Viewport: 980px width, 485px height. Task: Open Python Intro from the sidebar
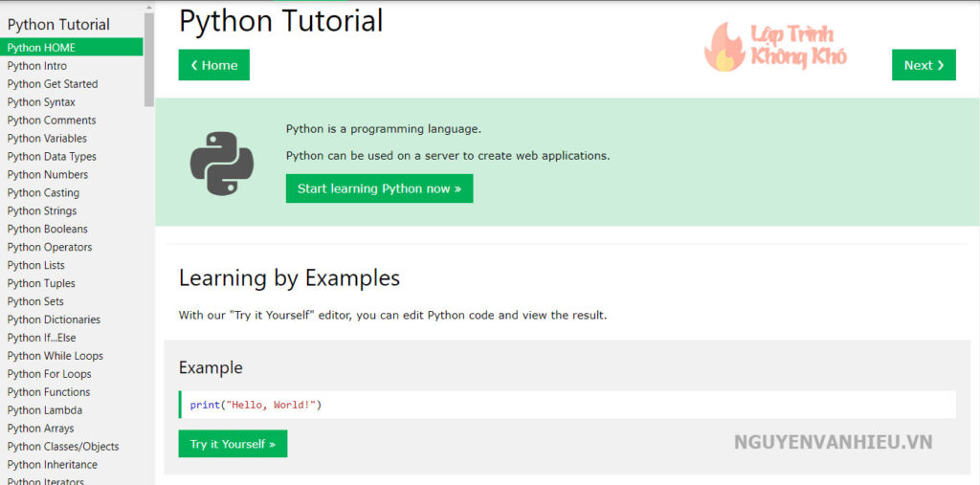[x=37, y=66]
